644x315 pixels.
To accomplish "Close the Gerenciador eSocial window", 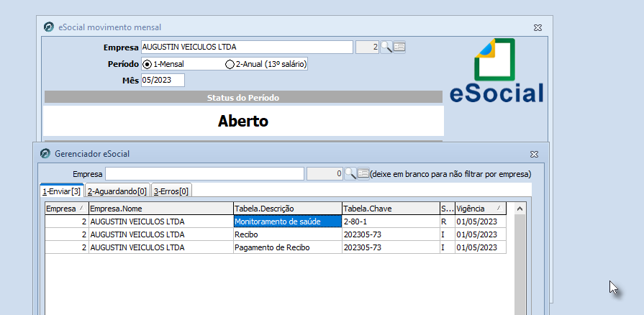I will tap(533, 154).
